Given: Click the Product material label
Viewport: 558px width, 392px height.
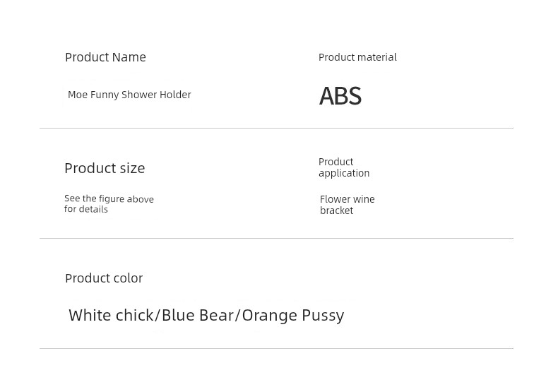Looking at the screenshot, I should [x=357, y=57].
